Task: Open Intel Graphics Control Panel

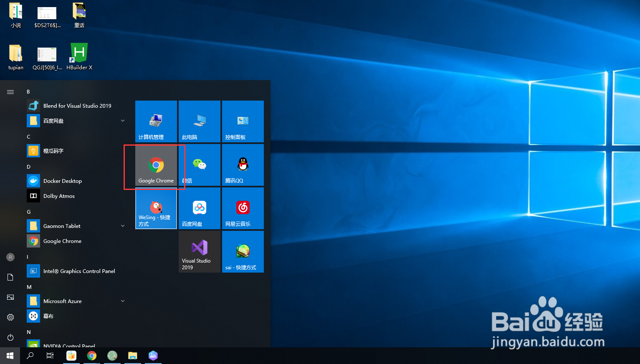Action: coord(77,271)
